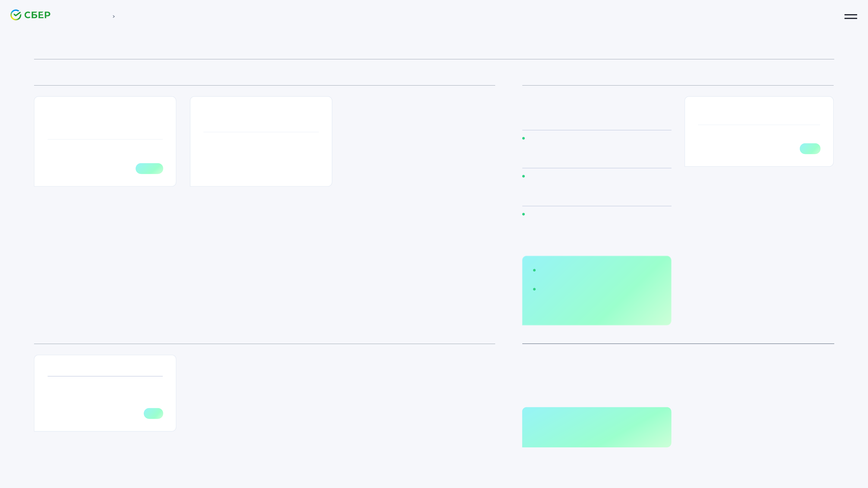Screen dimensions: 868x488
Task: Click the СБЕР wordmark in the header
Action: click(37, 15)
